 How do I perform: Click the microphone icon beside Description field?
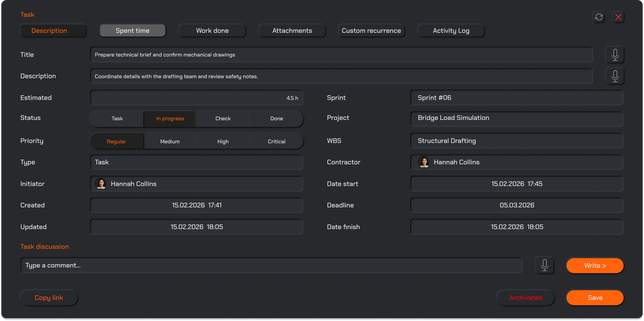[615, 76]
